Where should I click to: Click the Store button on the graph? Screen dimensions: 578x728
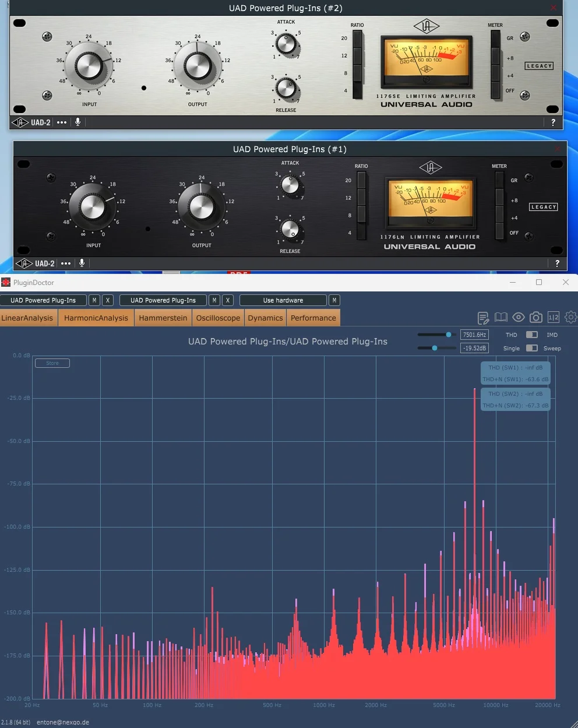(x=52, y=363)
